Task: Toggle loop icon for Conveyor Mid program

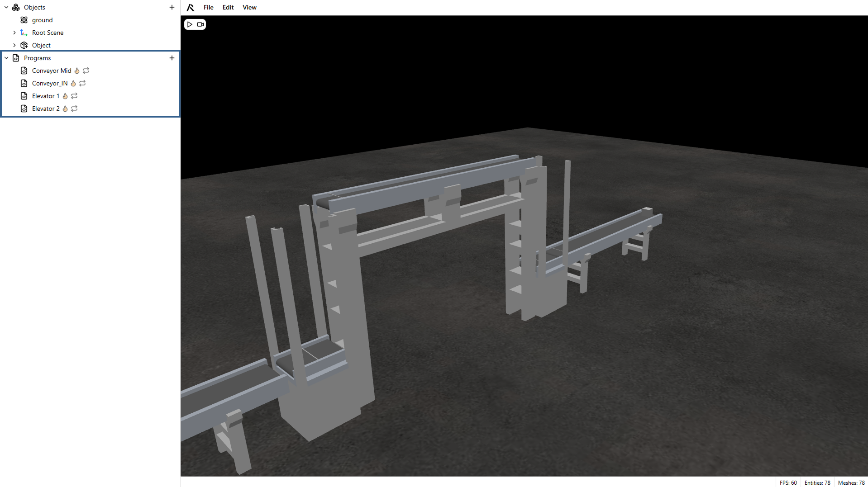Action: click(x=86, y=71)
